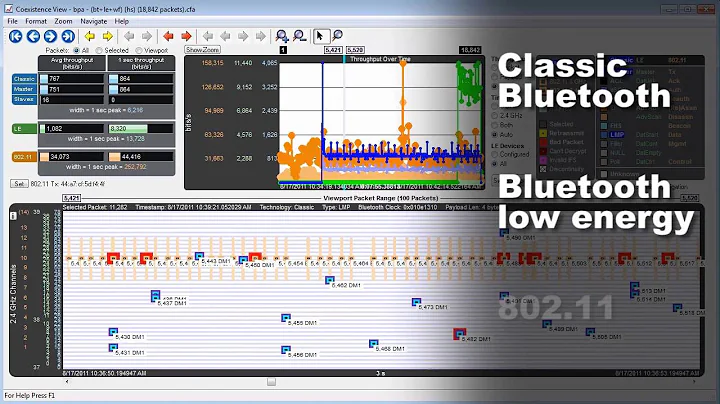Select packet 5,431 DM1 in the timeline
Viewport: 720px width, 404px height.
[113, 348]
